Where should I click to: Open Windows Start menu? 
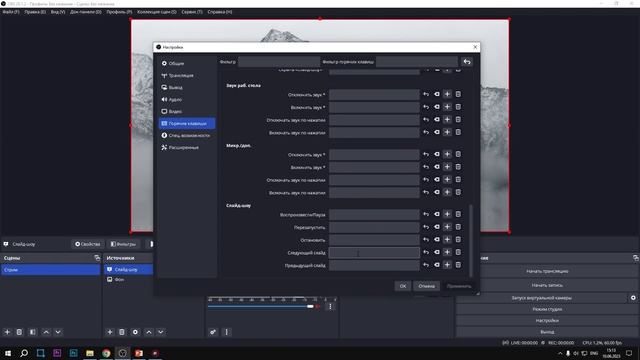click(8, 353)
